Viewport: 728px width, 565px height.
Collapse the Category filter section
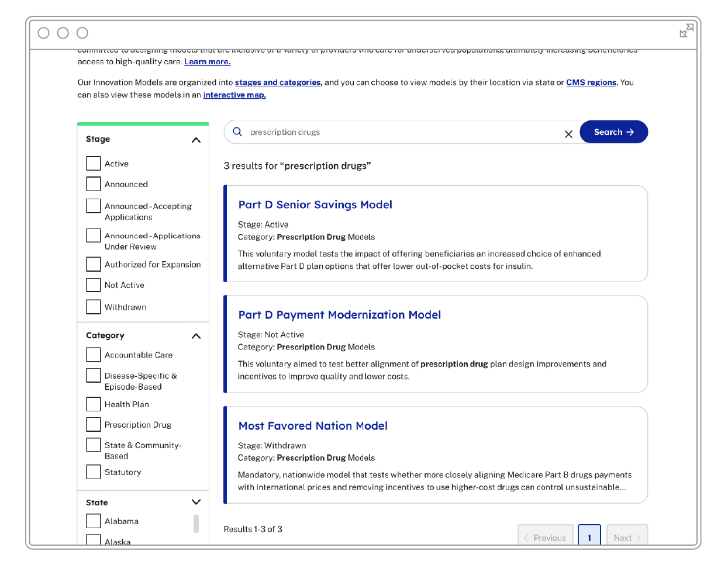click(x=196, y=336)
